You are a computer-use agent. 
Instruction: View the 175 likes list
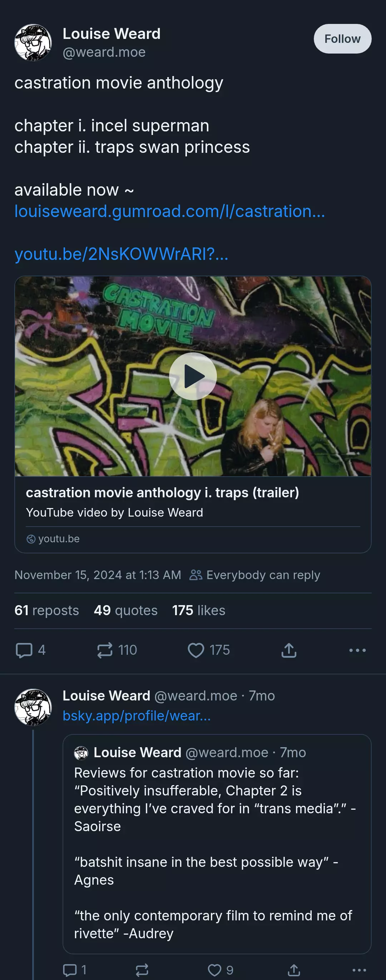pos(199,610)
